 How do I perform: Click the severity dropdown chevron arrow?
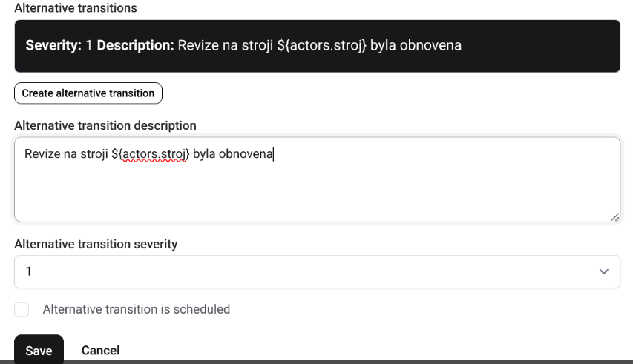click(x=603, y=272)
